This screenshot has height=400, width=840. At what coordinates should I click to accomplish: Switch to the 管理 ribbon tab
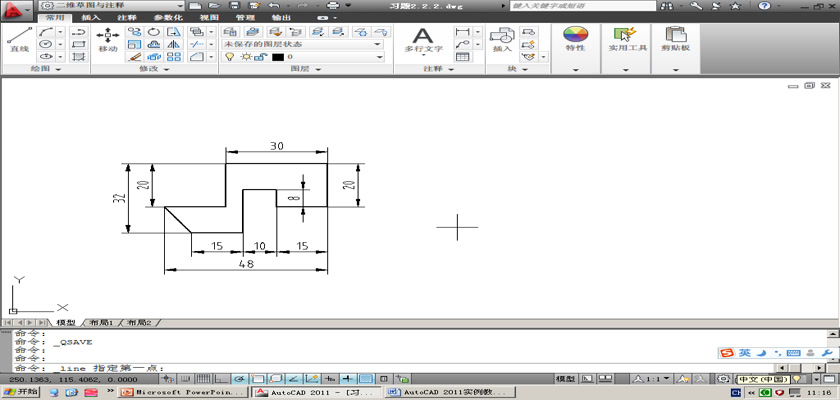click(x=245, y=18)
